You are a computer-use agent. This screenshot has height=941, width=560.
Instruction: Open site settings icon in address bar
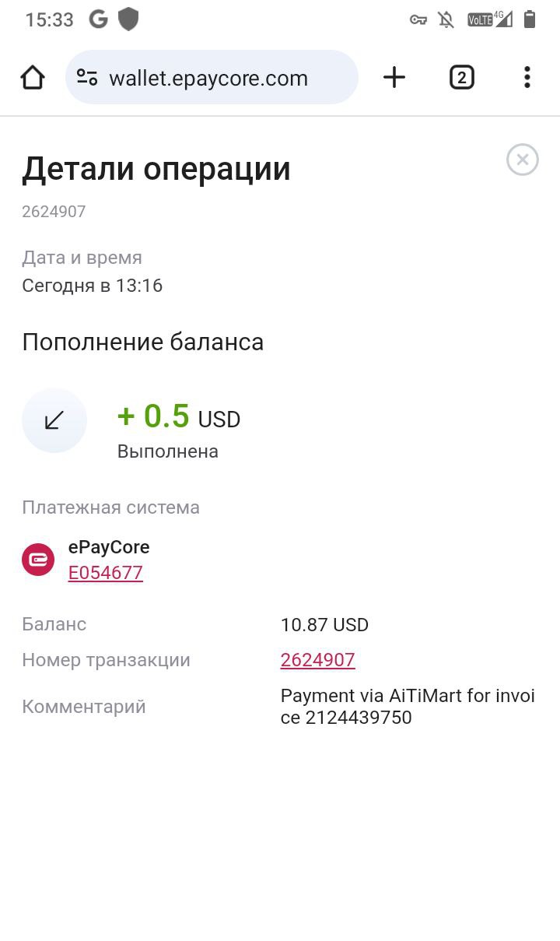(87, 77)
